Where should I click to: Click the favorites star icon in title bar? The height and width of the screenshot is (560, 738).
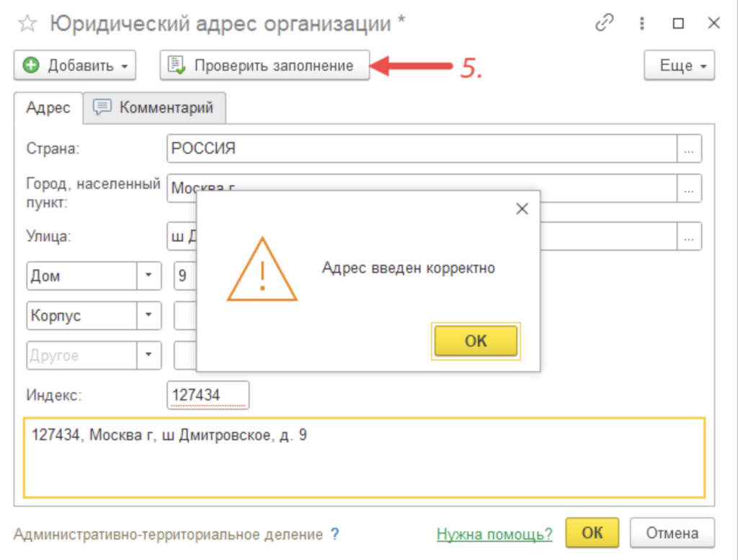pos(27,24)
